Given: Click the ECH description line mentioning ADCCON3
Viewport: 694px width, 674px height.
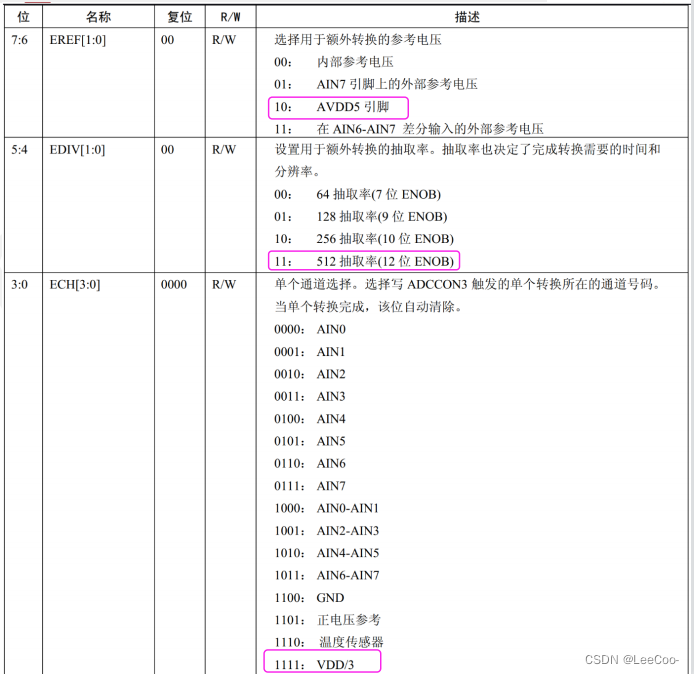Looking at the screenshot, I should [x=467, y=284].
